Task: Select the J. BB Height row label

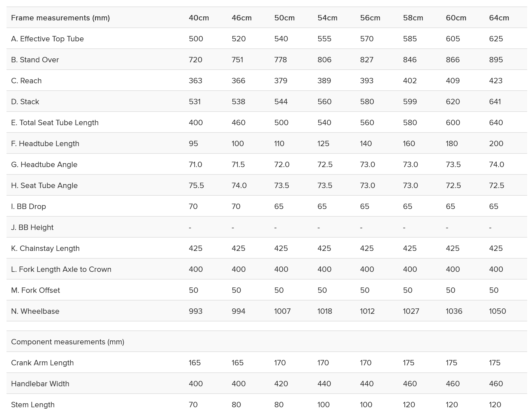Action: pos(32,227)
